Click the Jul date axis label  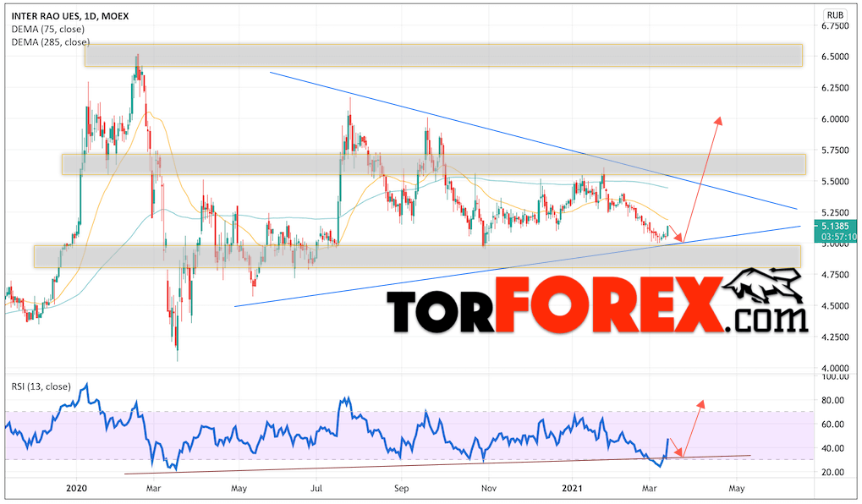316,488
